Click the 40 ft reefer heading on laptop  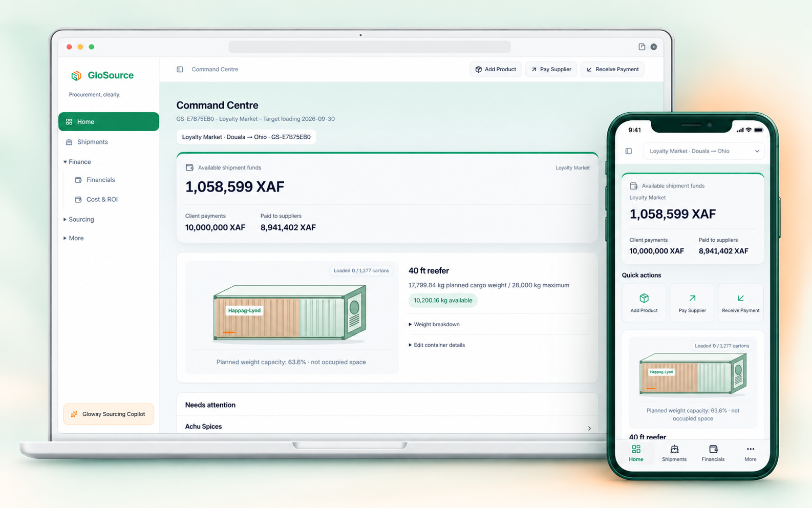click(429, 271)
